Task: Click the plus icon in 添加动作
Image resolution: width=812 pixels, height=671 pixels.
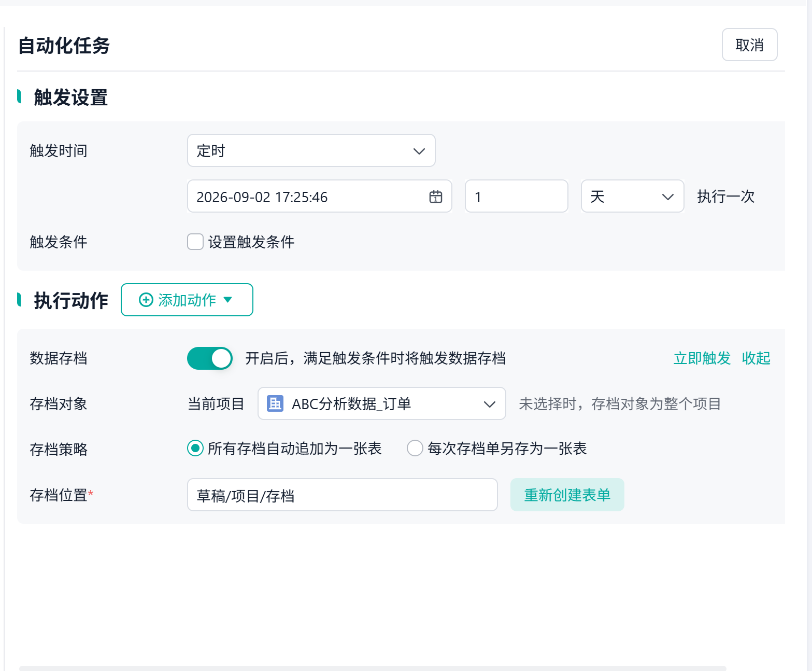Action: 146,300
